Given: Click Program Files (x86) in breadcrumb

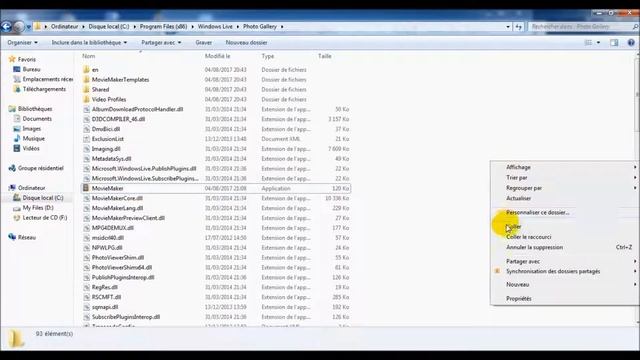Looking at the screenshot, I should (x=163, y=27).
